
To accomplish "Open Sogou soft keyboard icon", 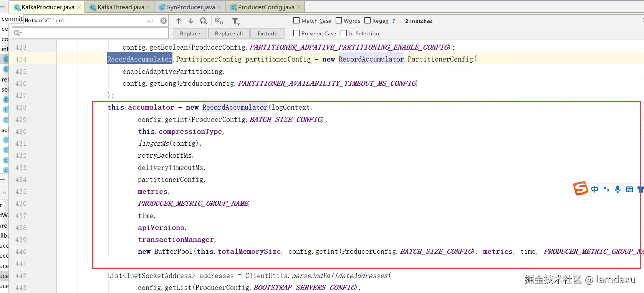I will (629, 189).
